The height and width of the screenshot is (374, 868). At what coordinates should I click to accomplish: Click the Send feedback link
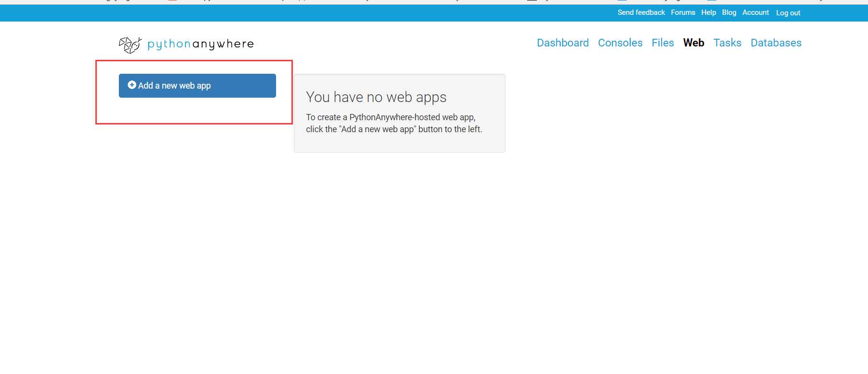[641, 12]
